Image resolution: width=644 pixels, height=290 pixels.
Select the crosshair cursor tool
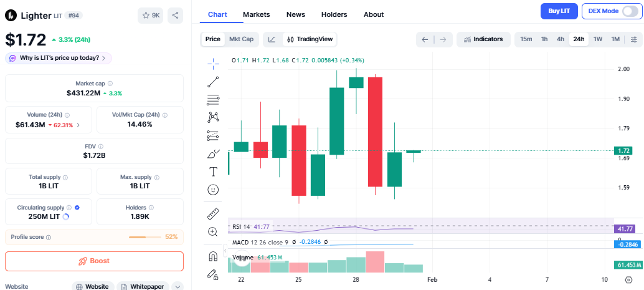(x=213, y=62)
